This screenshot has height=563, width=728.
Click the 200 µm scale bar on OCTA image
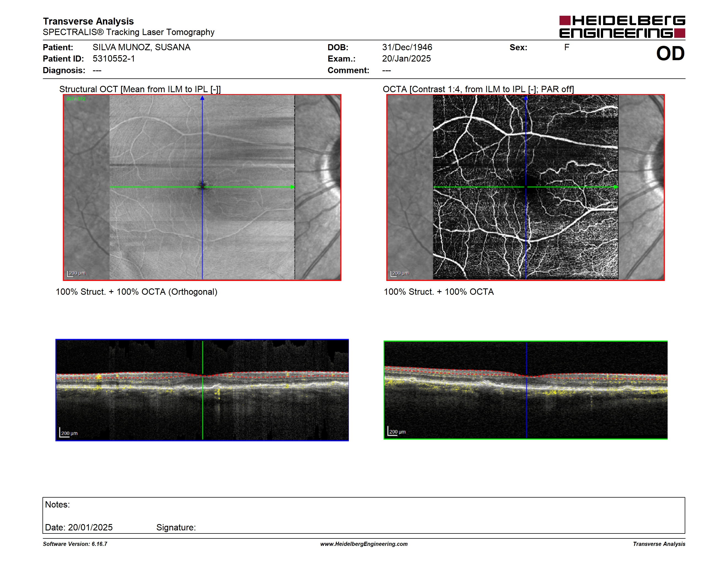tap(400, 273)
